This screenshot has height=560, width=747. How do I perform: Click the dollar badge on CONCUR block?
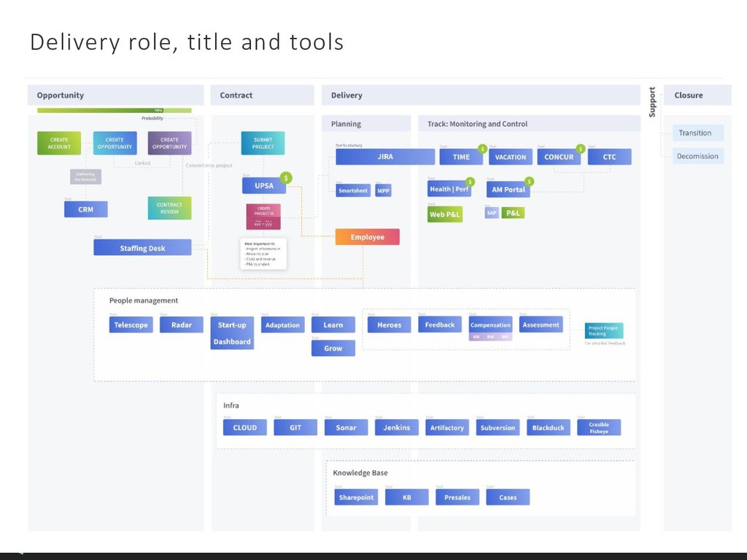[580, 149]
